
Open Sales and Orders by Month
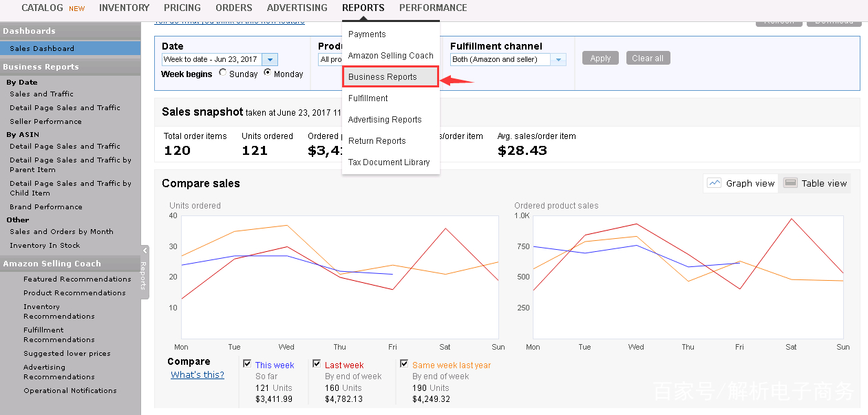coord(61,232)
